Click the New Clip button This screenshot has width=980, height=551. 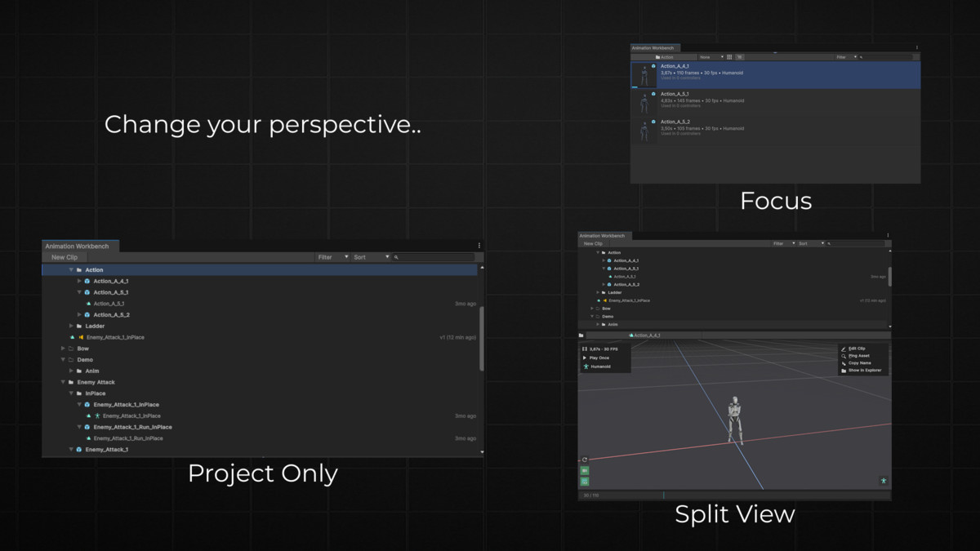click(x=64, y=256)
